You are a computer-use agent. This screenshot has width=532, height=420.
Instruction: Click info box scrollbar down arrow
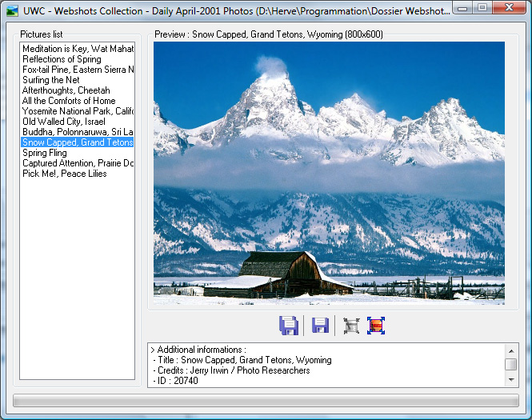511,380
